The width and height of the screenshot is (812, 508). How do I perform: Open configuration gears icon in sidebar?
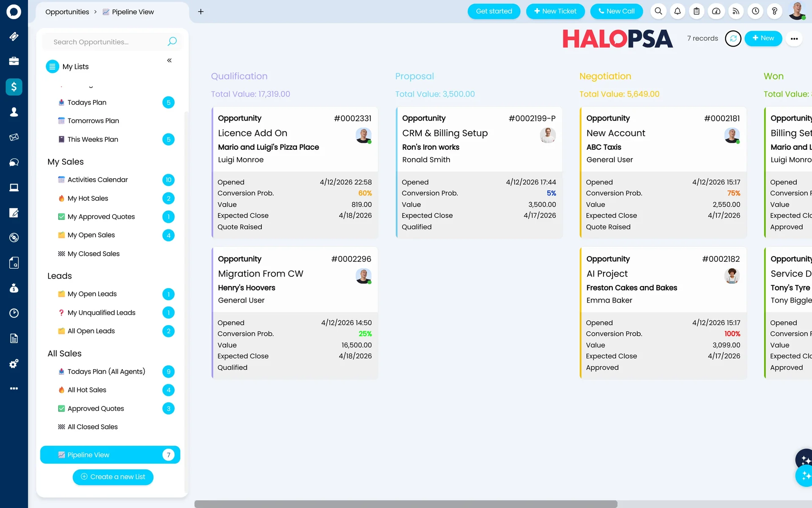[x=14, y=364]
